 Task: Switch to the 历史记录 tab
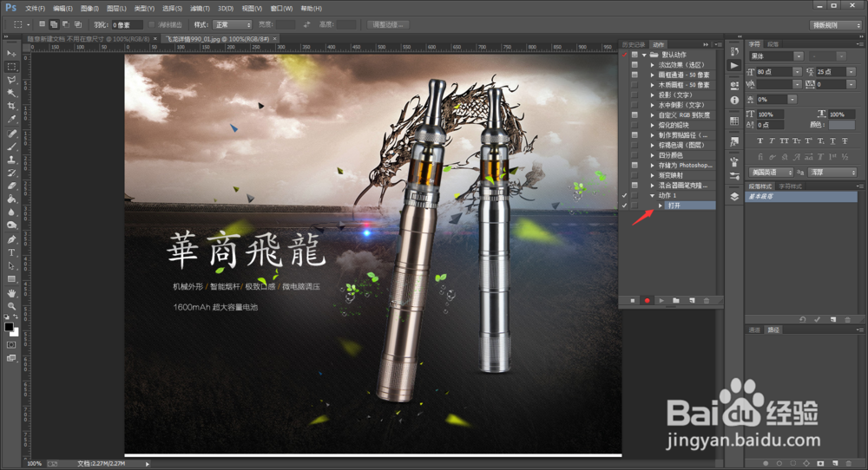(634, 44)
